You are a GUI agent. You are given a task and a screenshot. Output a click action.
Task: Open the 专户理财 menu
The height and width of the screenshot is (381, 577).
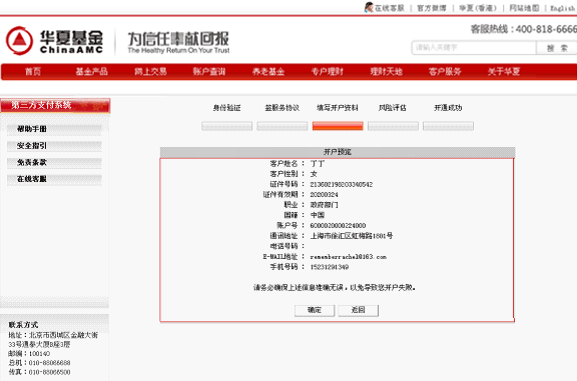click(x=327, y=71)
